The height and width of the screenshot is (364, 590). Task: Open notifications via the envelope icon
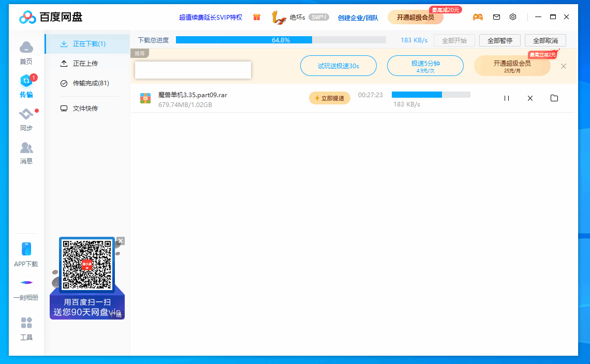point(496,17)
